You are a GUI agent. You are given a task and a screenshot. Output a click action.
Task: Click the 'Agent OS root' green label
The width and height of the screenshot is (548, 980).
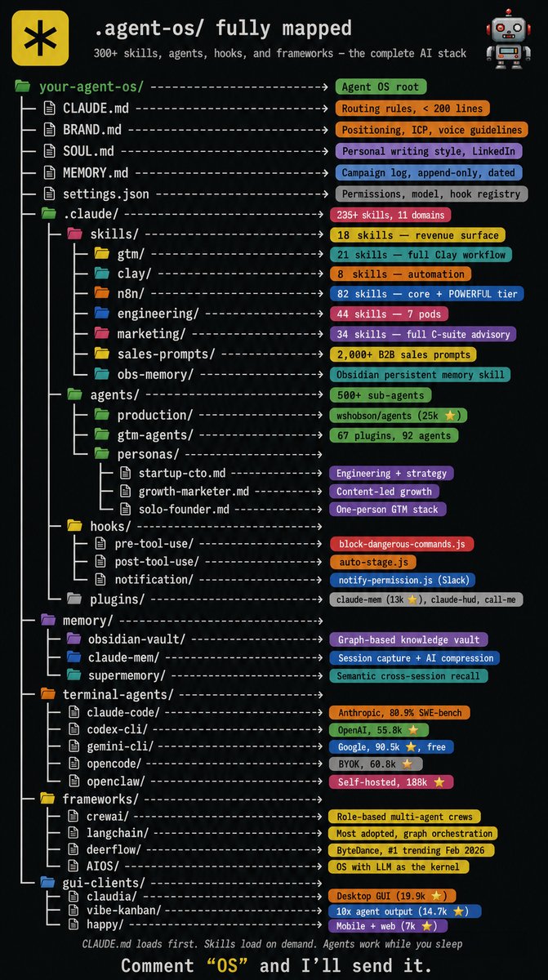tap(381, 87)
